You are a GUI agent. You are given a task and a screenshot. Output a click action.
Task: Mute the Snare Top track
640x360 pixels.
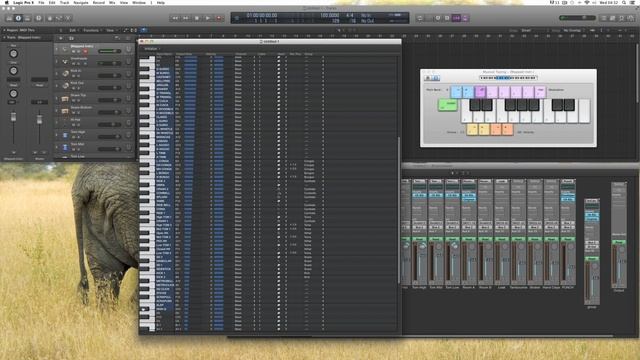pyautogui.click(x=73, y=100)
